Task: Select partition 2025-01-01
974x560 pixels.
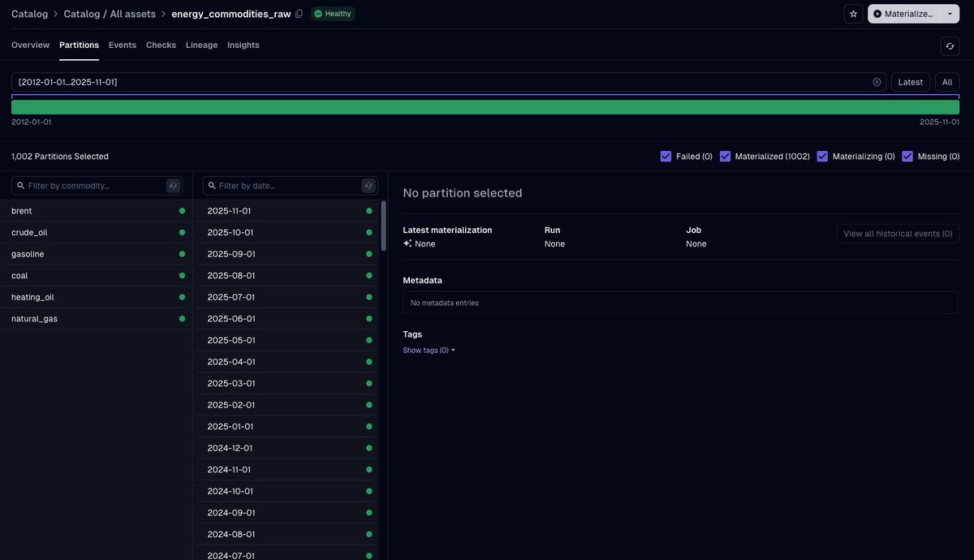Action: [287, 426]
